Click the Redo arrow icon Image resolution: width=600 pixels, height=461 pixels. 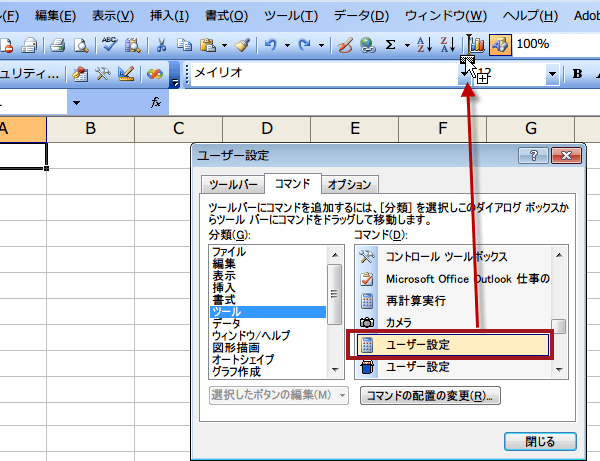(305, 45)
